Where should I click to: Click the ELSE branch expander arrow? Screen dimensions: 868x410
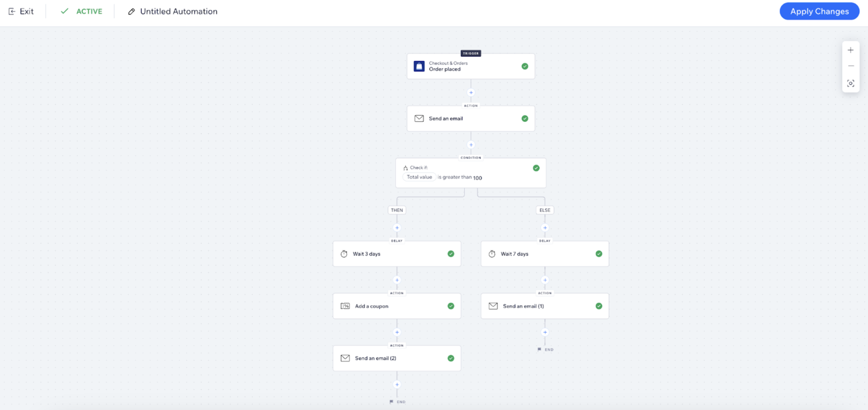click(x=545, y=228)
